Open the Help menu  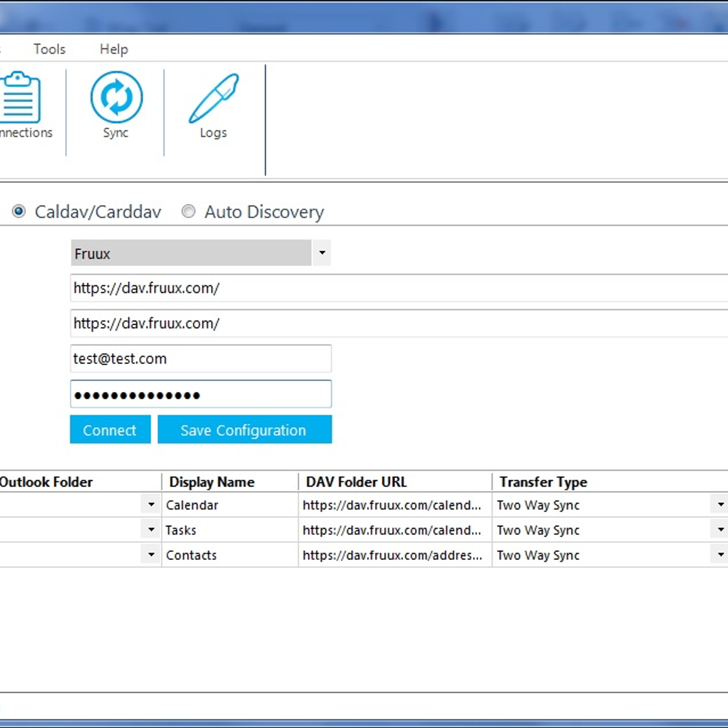pos(113,49)
